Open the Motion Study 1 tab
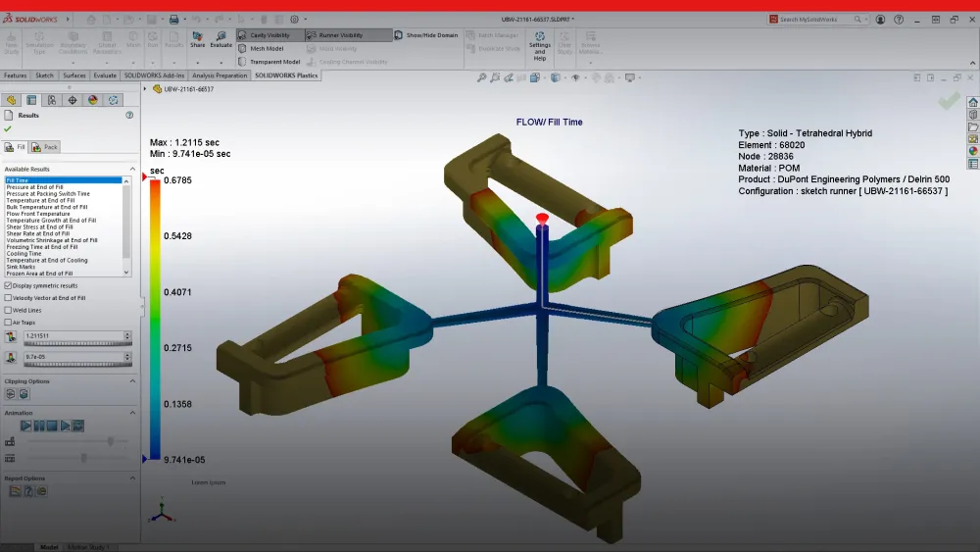The height and width of the screenshot is (552, 980). click(88, 547)
